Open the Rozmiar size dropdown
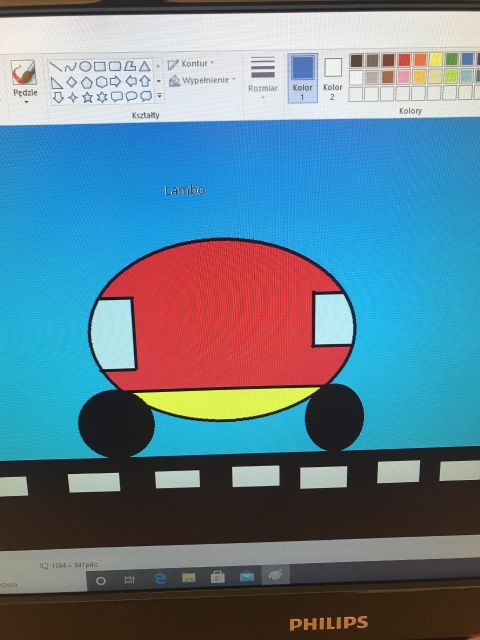Screen dimensions: 480x640 tap(263, 78)
